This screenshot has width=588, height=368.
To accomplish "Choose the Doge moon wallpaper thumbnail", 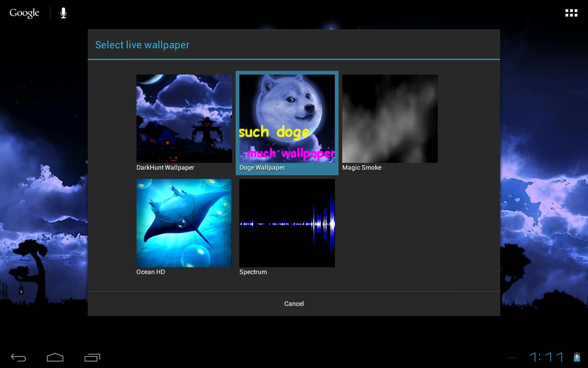I will pyautogui.click(x=287, y=119).
